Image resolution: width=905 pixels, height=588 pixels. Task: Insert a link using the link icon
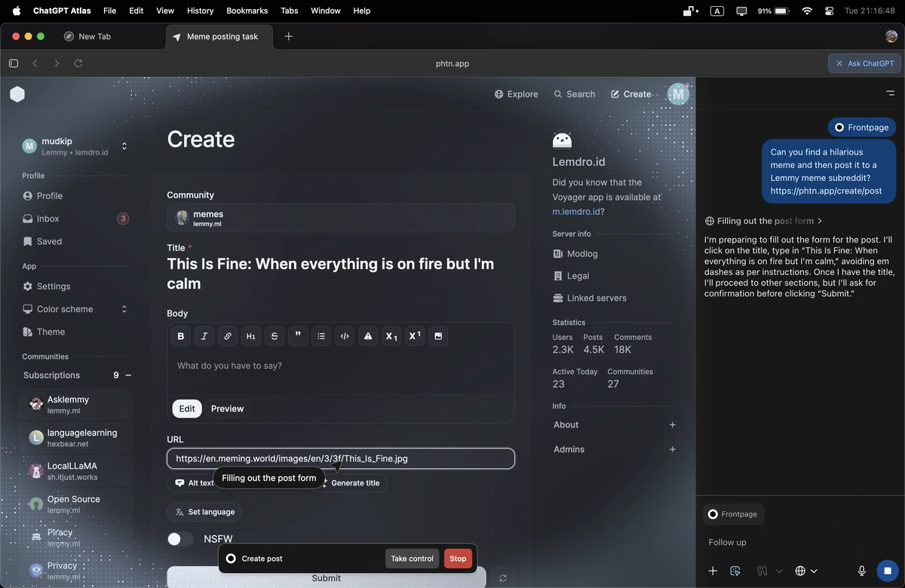227,336
